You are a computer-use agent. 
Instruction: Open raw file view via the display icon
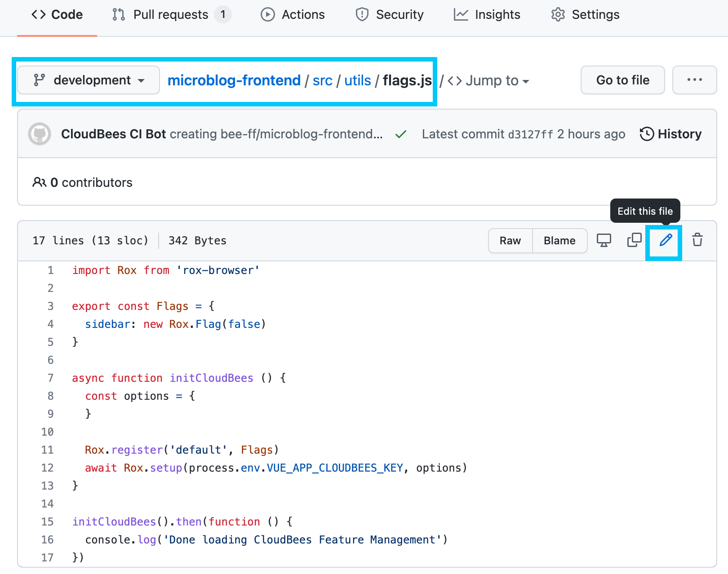pyautogui.click(x=604, y=240)
